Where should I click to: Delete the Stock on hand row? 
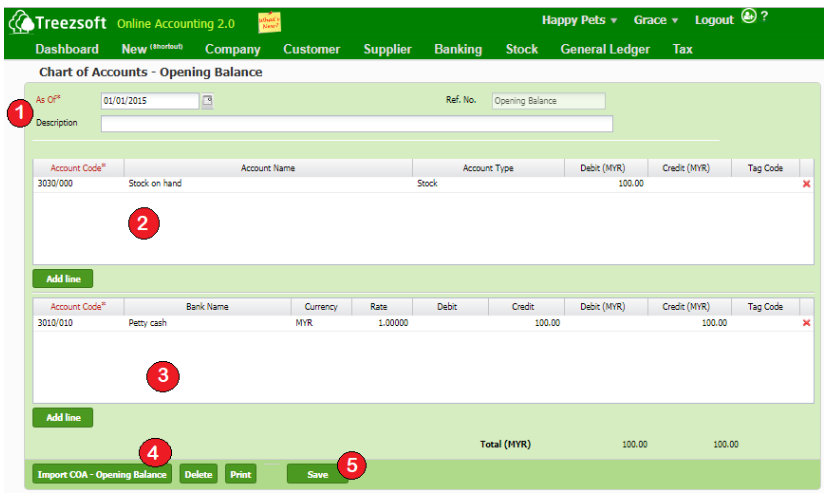[x=806, y=184]
